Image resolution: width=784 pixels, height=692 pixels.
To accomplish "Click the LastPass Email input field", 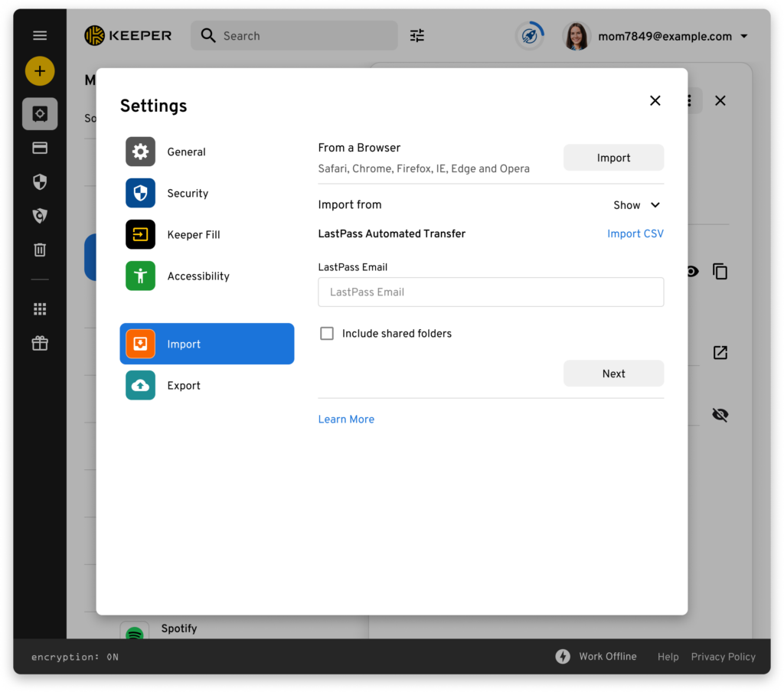I will 491,292.
